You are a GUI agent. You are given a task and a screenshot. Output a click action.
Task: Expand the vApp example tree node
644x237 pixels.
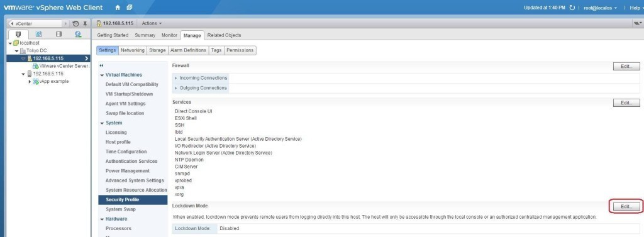click(x=30, y=82)
